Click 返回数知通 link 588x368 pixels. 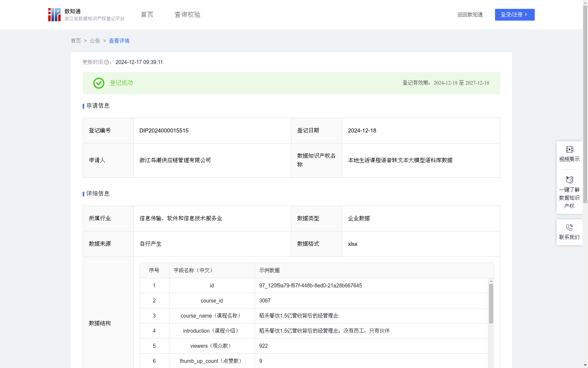coord(470,15)
